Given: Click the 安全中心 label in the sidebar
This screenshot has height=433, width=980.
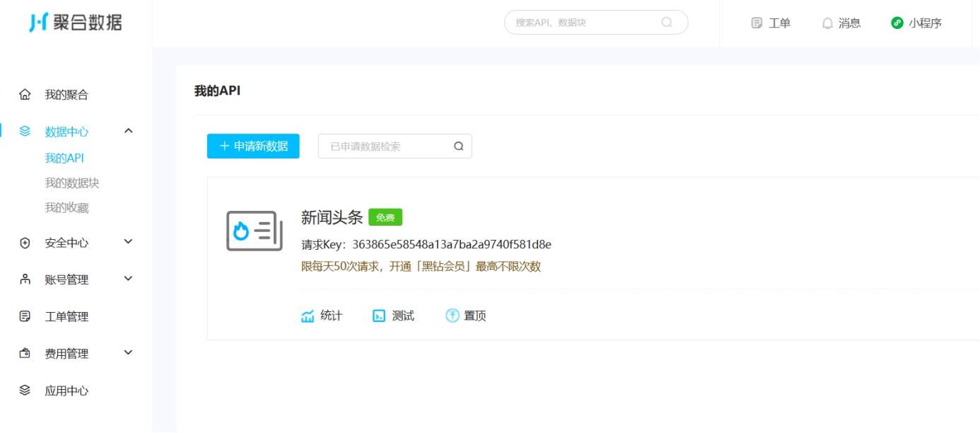Looking at the screenshot, I should (x=66, y=243).
